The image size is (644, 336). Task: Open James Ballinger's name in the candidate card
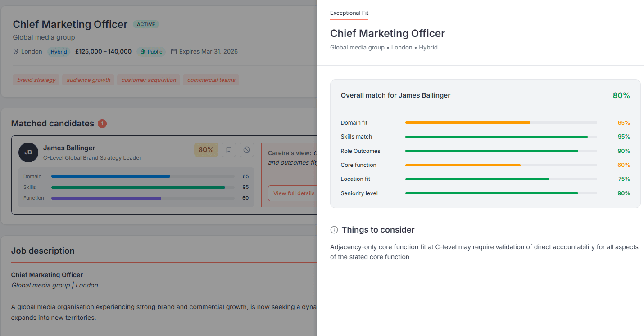(x=69, y=148)
